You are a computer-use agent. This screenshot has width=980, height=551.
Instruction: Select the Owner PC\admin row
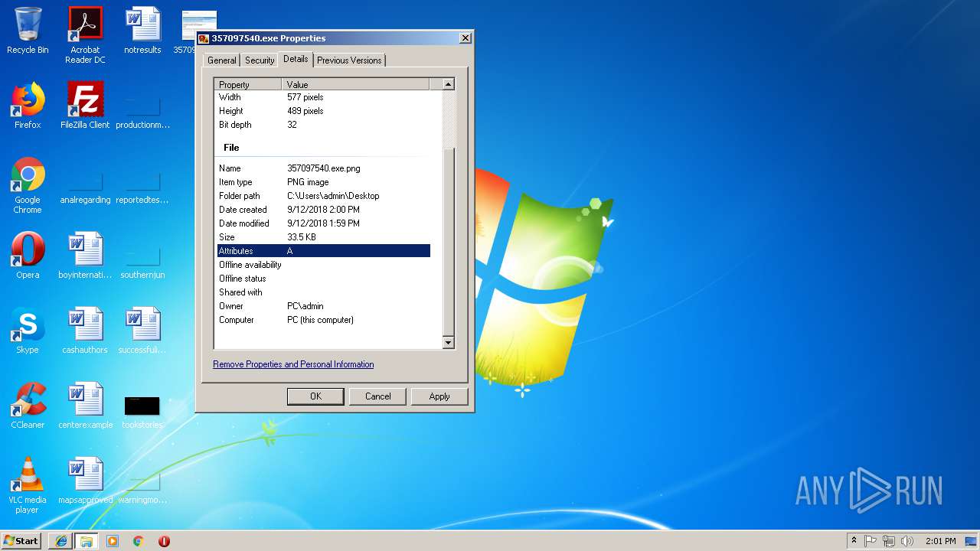point(322,306)
